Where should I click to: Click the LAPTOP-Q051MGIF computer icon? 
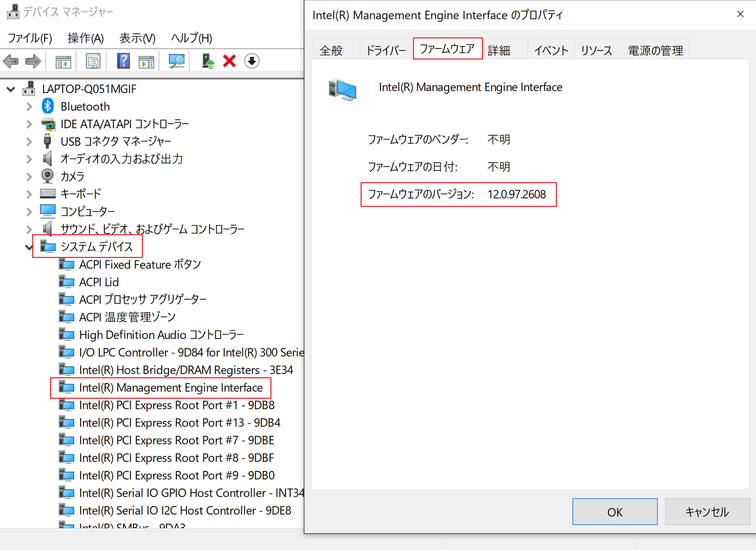click(x=29, y=89)
